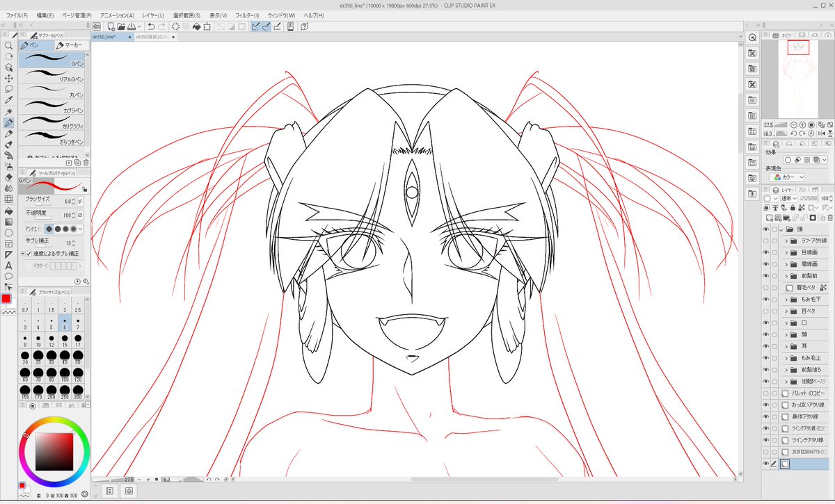Enable visibility of the ラフ・アタリ線 layer
835x504 pixels.
tap(768, 241)
